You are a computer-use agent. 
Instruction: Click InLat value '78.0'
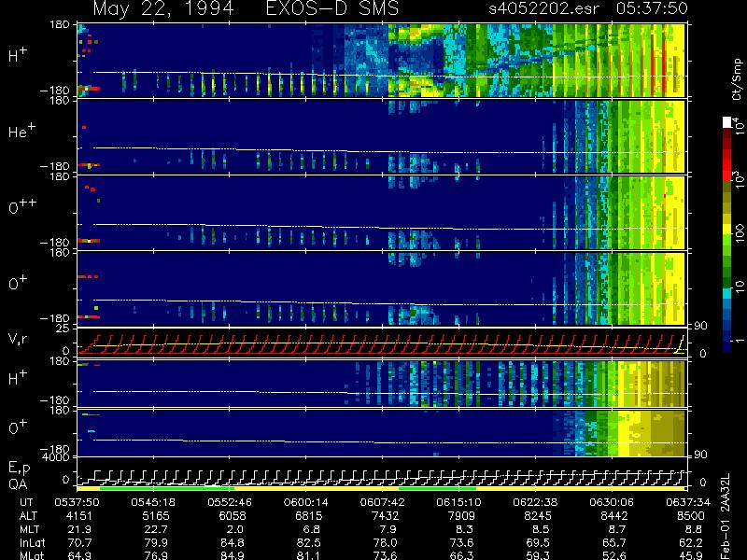387,543
